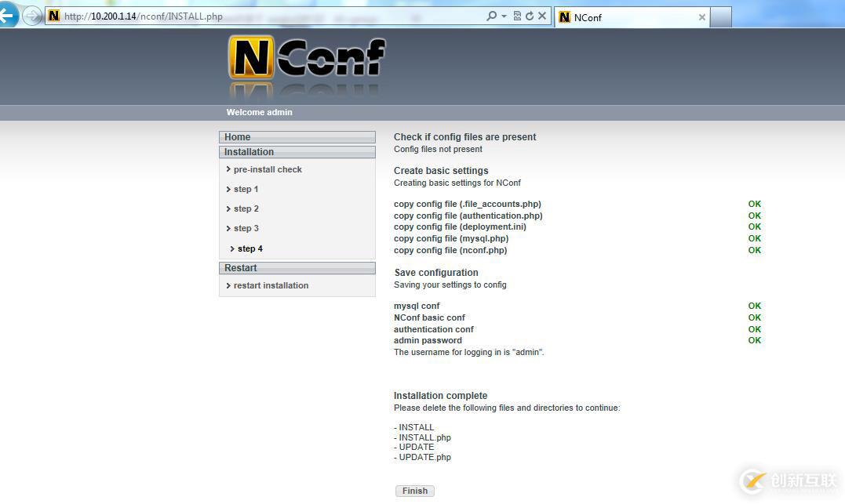Click 'copy config file (mysql.php)' line
The image size is (845, 504).
point(451,238)
